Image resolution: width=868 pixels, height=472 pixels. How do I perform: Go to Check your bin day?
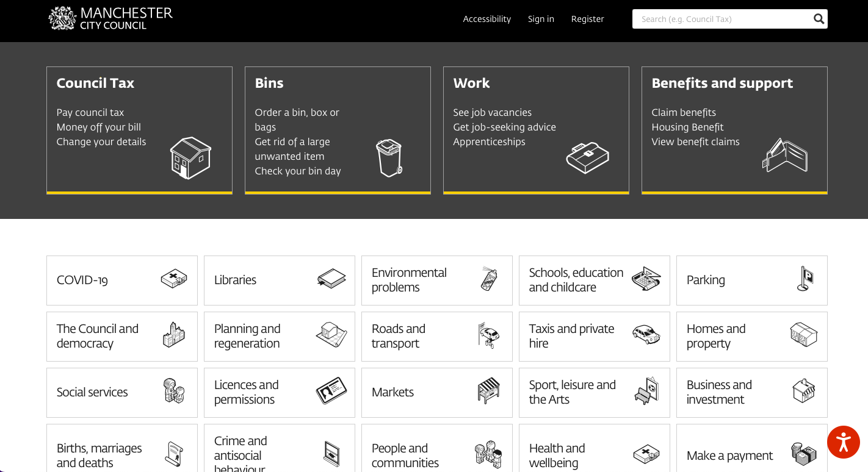point(298,171)
